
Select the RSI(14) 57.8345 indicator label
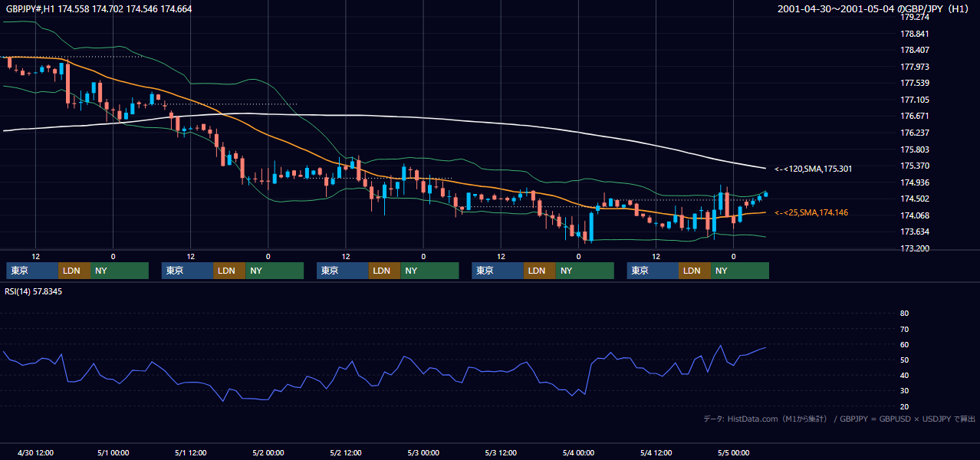[34, 291]
